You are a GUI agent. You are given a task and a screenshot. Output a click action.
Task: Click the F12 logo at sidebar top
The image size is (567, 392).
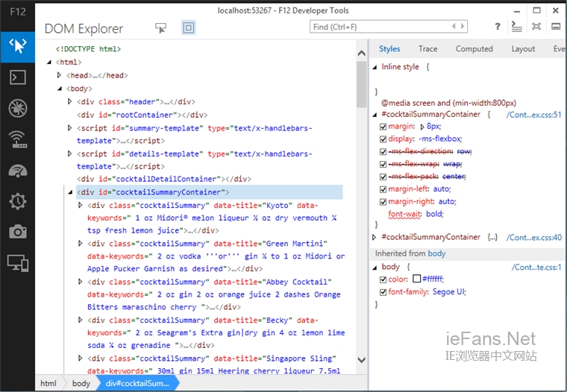click(x=17, y=12)
